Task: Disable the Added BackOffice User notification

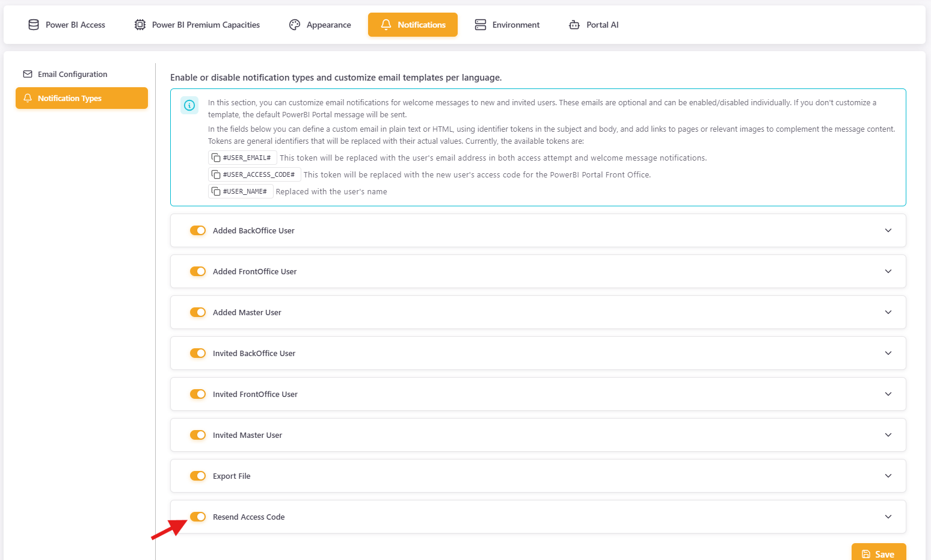Action: point(198,230)
